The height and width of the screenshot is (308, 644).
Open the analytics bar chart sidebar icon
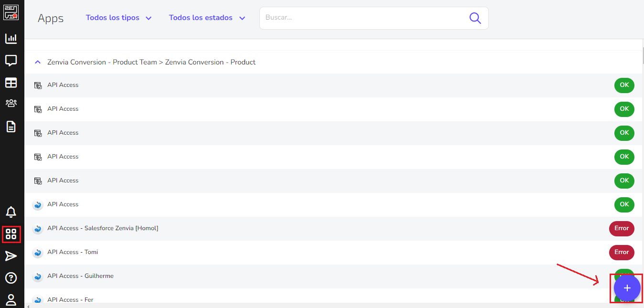(x=11, y=39)
